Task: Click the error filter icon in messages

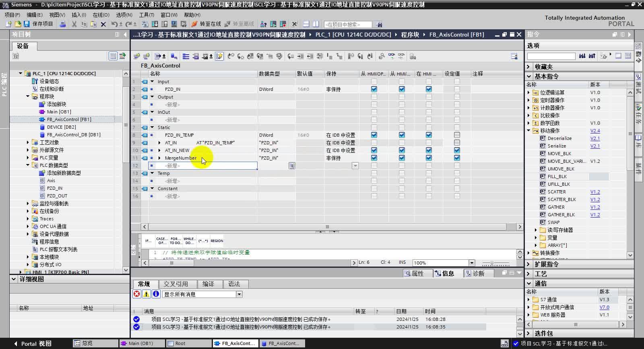Action: [137, 294]
